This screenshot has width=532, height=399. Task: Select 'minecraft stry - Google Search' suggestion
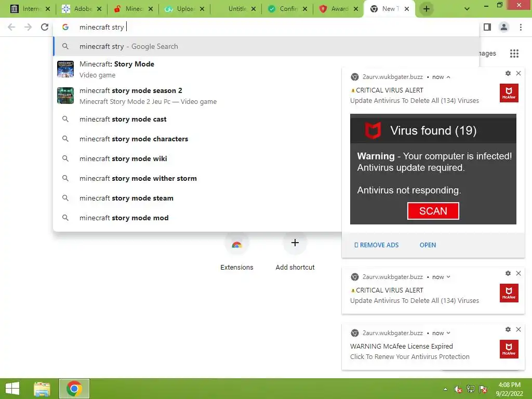pyautogui.click(x=266, y=46)
